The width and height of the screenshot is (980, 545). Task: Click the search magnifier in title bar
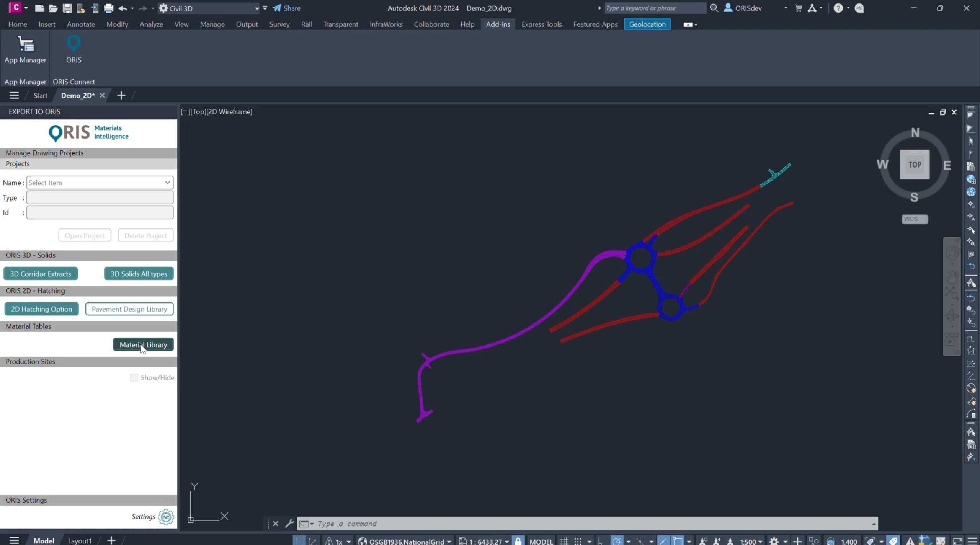click(714, 8)
